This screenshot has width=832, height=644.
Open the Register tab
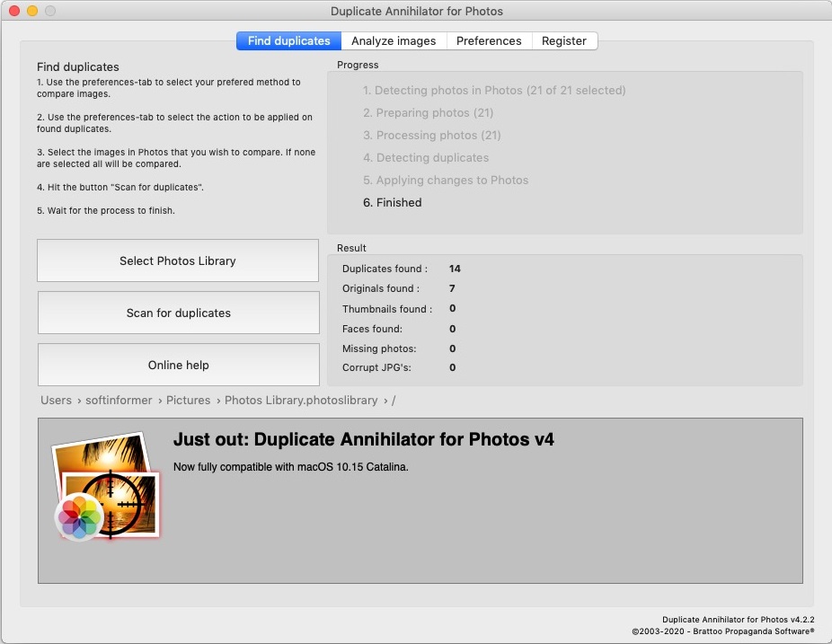(564, 40)
